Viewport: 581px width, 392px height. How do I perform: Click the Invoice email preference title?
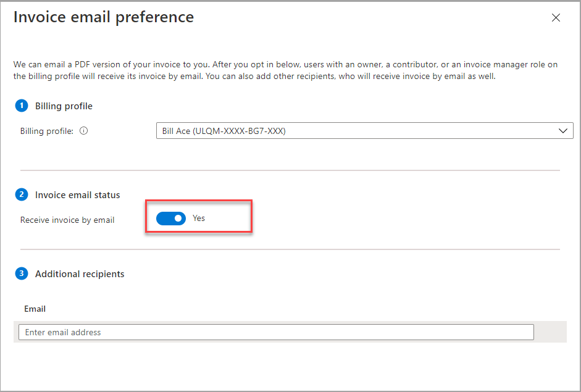click(104, 17)
